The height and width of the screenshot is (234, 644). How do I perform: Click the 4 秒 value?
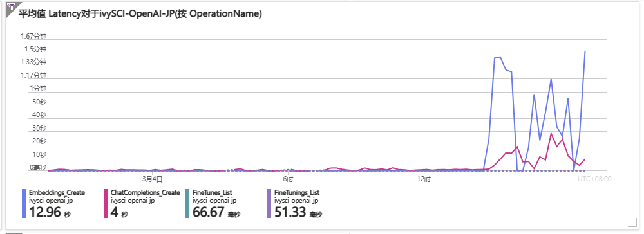[119, 212]
